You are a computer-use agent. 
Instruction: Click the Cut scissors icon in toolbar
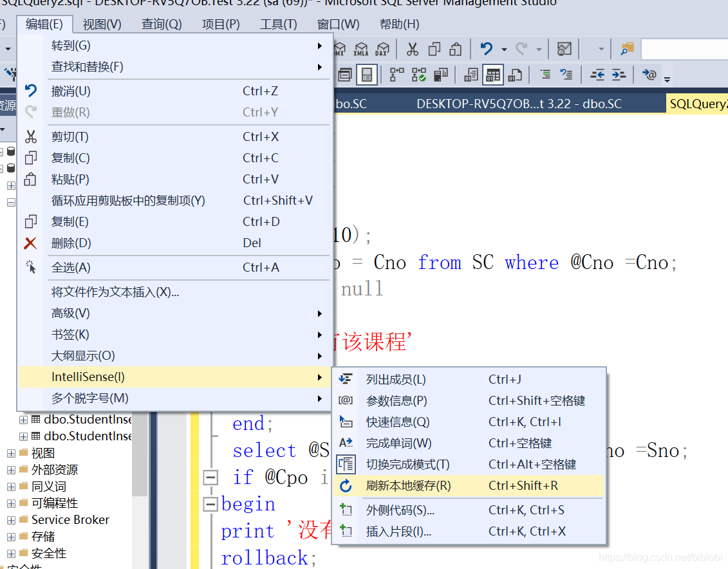click(x=413, y=49)
